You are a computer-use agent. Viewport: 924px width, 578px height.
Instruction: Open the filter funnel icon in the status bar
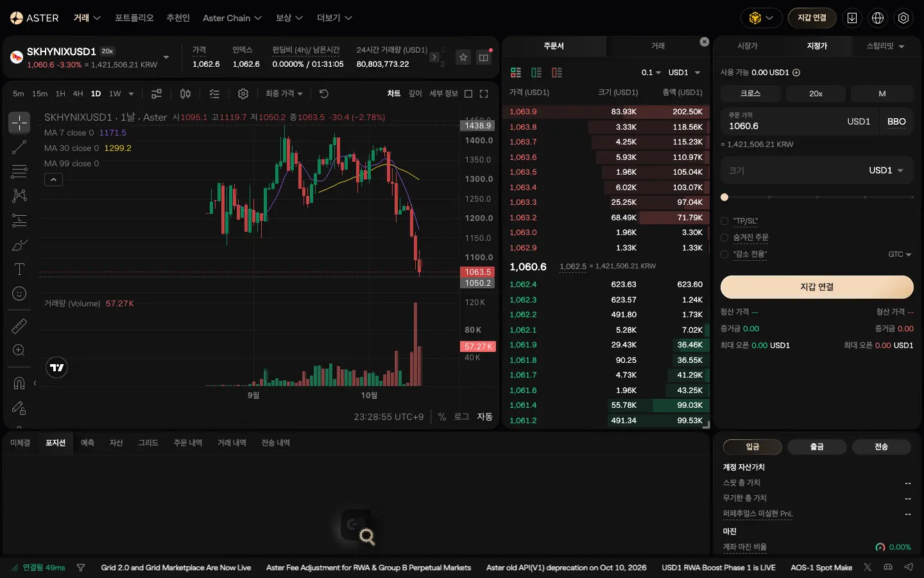[81, 568]
